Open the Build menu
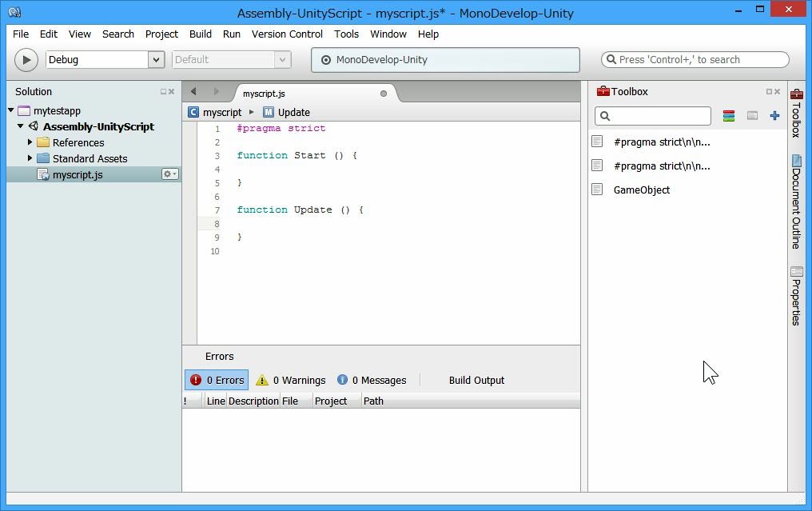This screenshot has height=511, width=812. tap(201, 34)
